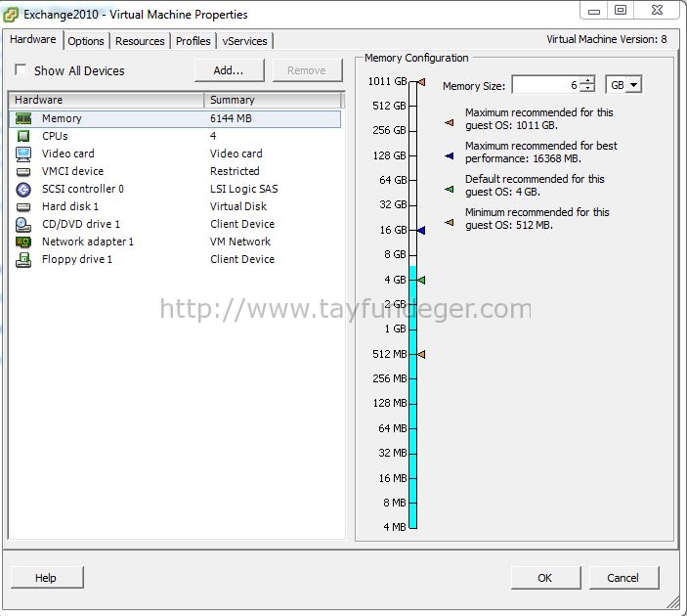Click the LSI Logic SAS summary text

click(244, 189)
